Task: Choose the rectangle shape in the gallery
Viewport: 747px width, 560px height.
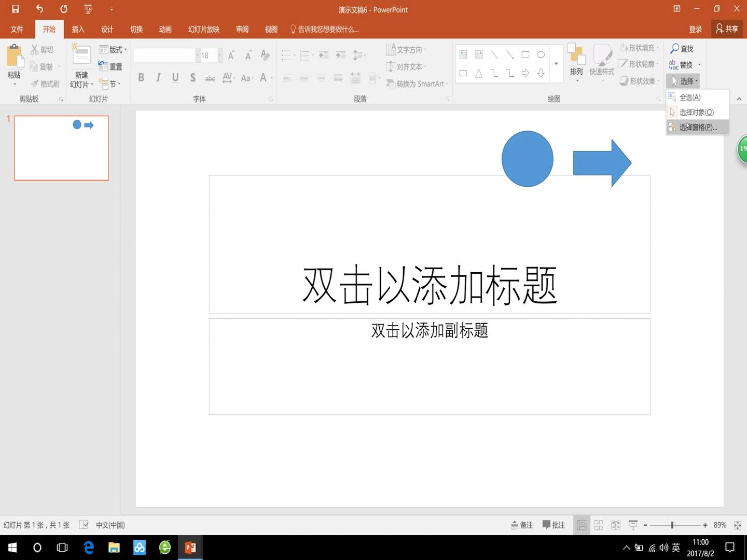Action: coord(525,54)
